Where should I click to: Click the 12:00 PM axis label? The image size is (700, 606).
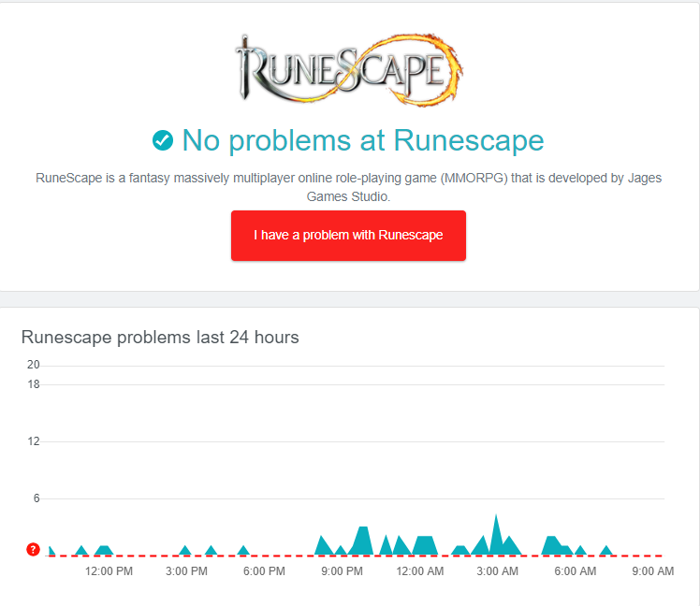click(x=109, y=571)
